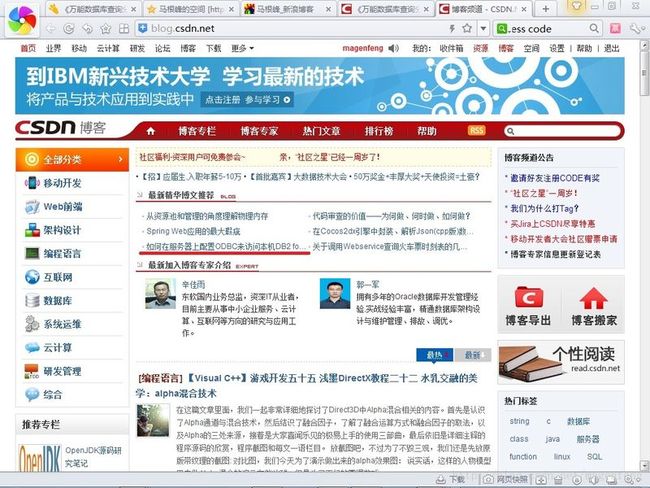Viewport: 650px width, 488px height.
Task: Click the 买Jira上CSDN尽享特惠 link
Action: 553,224
